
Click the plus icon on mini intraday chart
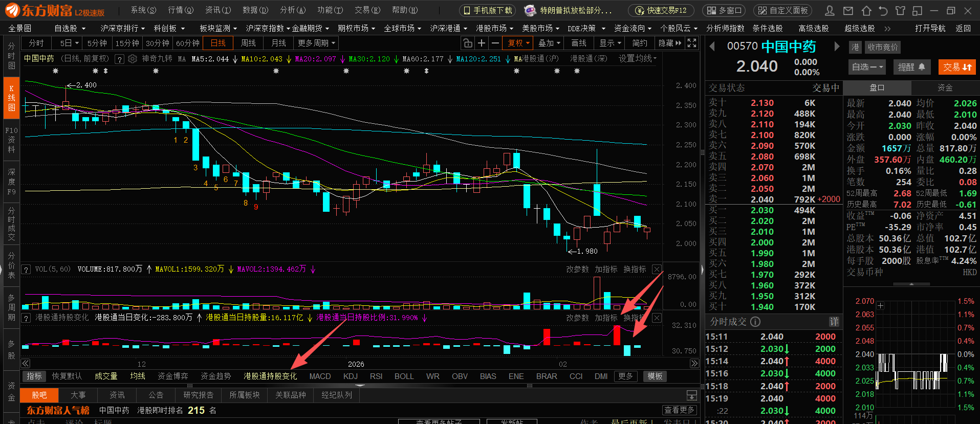[x=881, y=306]
